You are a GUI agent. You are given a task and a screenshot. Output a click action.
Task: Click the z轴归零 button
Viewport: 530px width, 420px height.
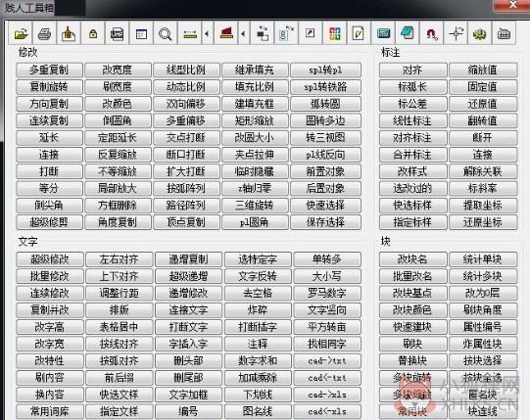pyautogui.click(x=255, y=188)
